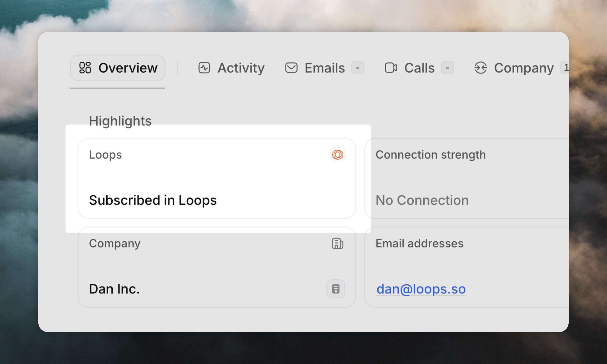Switch to the Activity tab
Viewport: 607px width, 364px height.
click(231, 68)
